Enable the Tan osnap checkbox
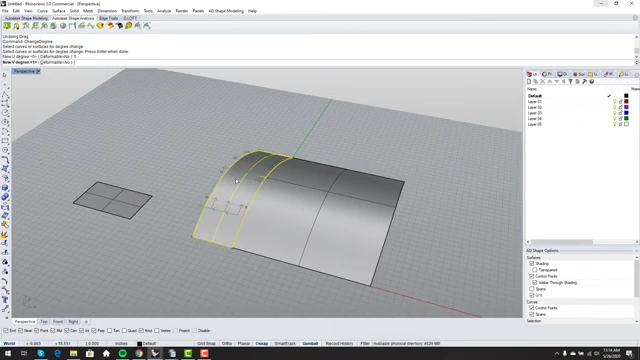The height and width of the screenshot is (360, 640). pos(109,331)
